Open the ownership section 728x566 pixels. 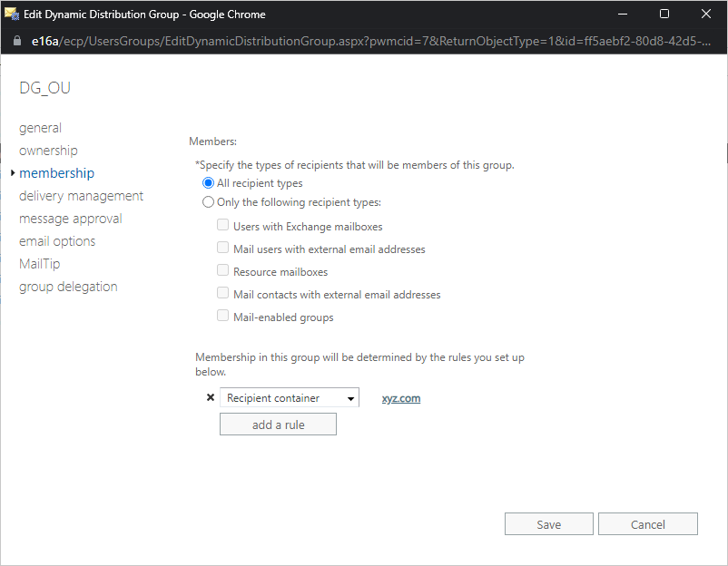(48, 150)
